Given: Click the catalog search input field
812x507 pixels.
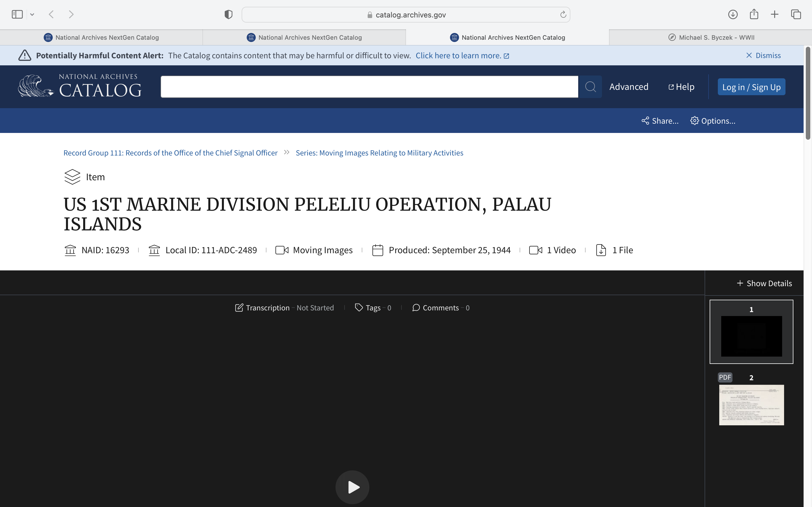Looking at the screenshot, I should tap(369, 87).
